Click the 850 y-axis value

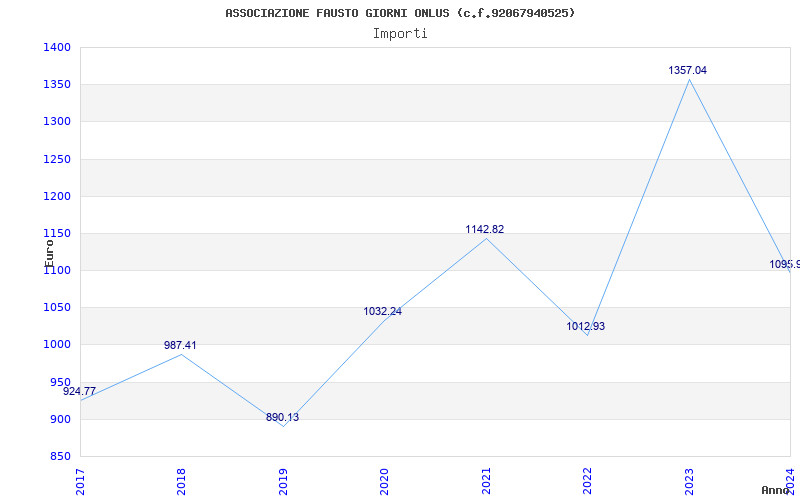coord(60,457)
